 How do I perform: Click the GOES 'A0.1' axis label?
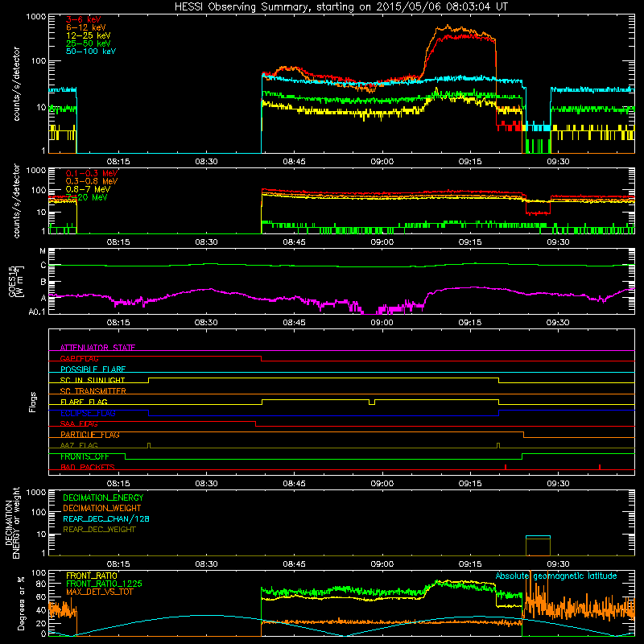pyautogui.click(x=37, y=312)
